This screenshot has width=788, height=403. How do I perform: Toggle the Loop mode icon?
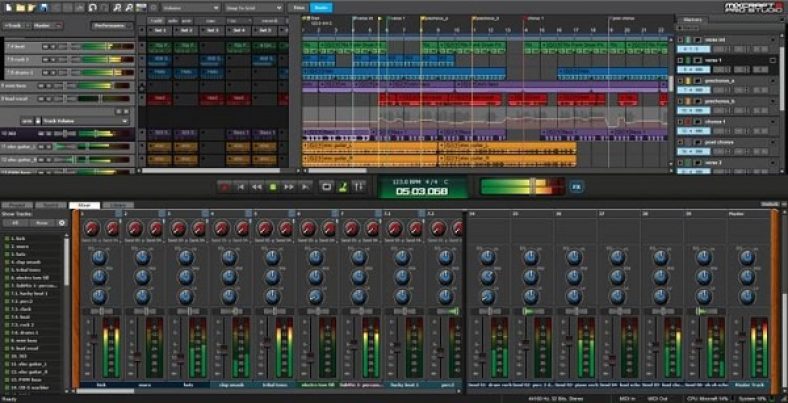[326, 186]
